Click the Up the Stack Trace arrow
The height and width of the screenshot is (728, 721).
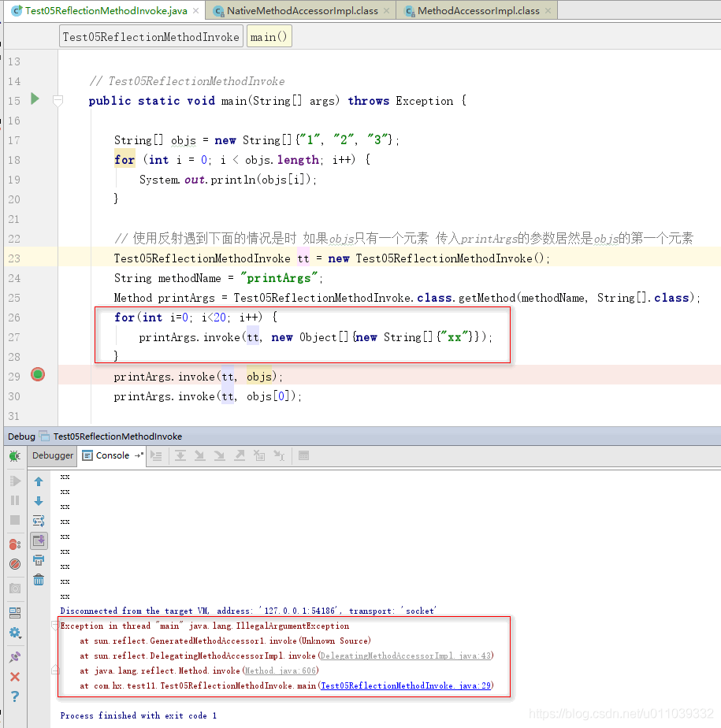(x=39, y=481)
